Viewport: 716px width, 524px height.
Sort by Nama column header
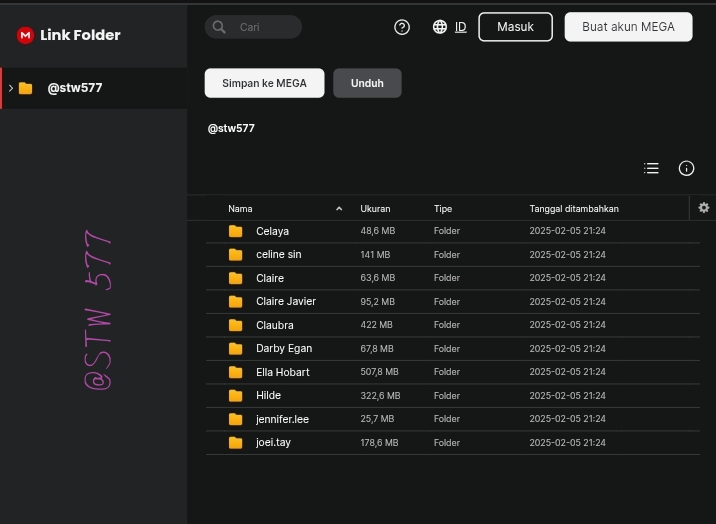click(x=240, y=209)
